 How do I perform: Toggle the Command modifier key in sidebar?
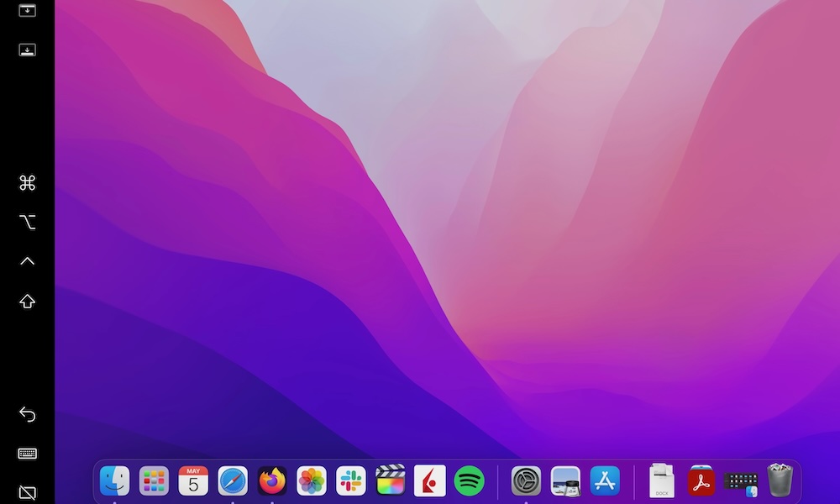click(x=27, y=183)
